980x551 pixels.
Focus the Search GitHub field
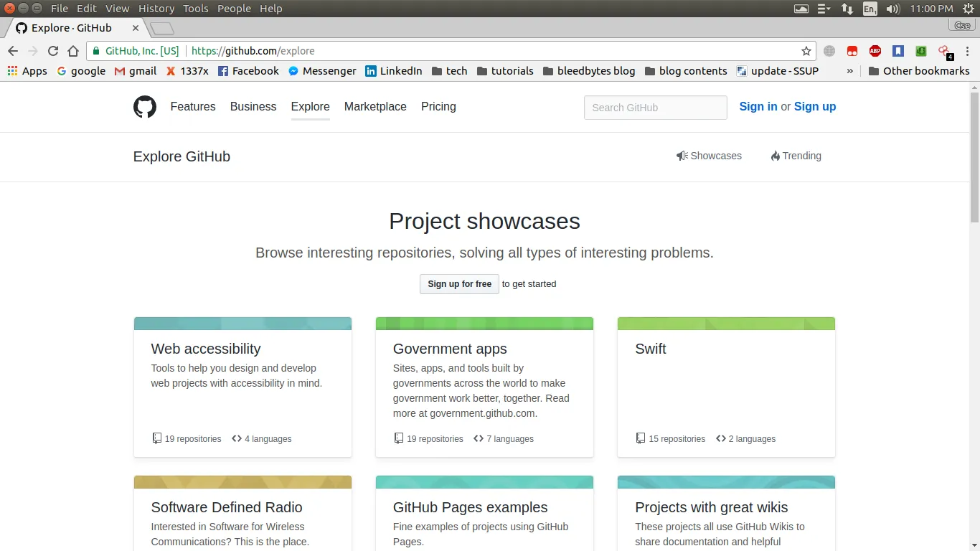tap(655, 108)
